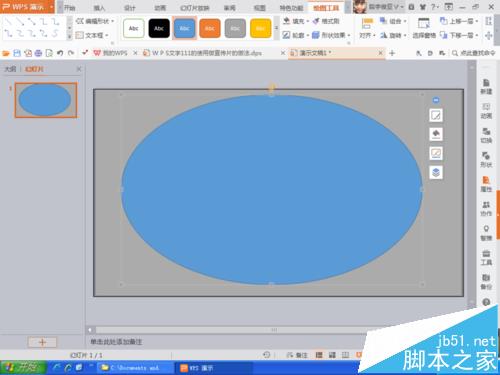Apply the orange Abc shape style
The image size is (500, 375).
(x=210, y=28)
